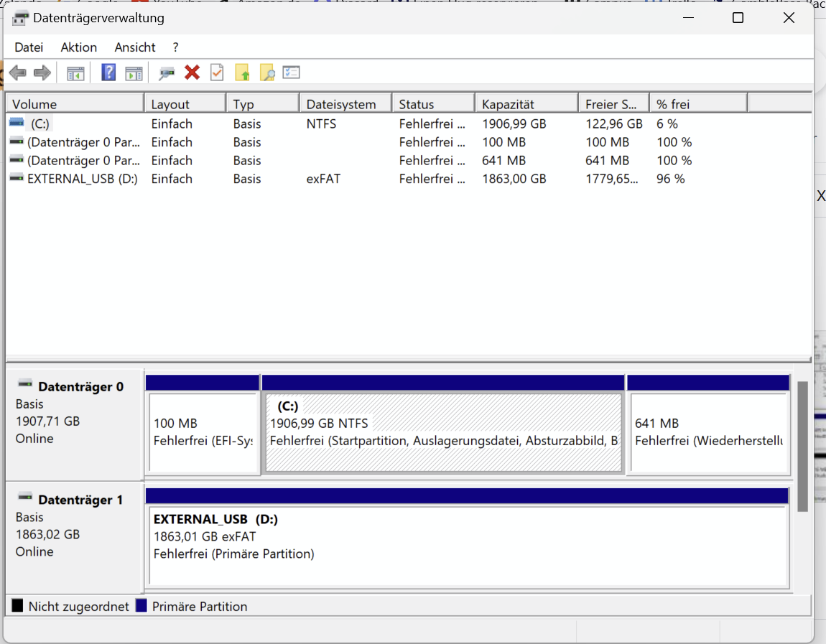Sort by the Dateisystem column header
Screen dimensions: 826x644
pos(345,103)
